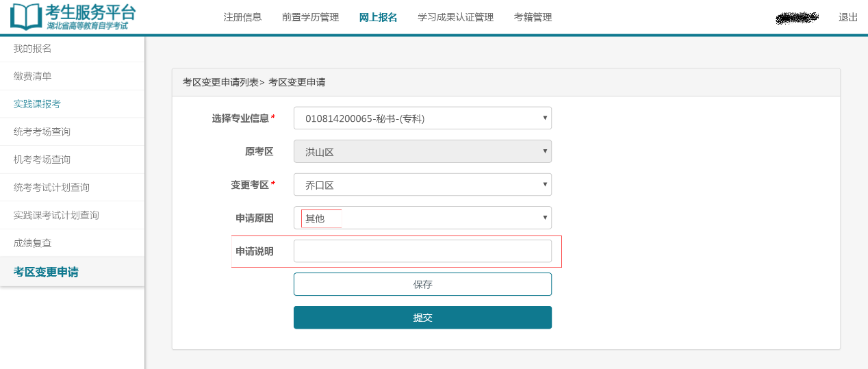Open the 申请原因 dropdown showing 其他
This screenshot has width=868, height=369.
[x=422, y=218]
